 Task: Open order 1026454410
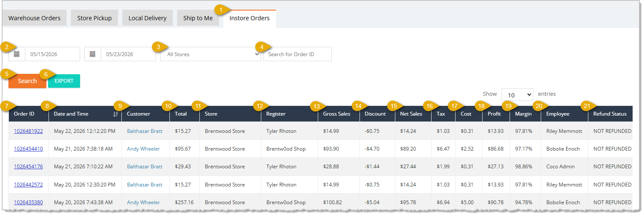point(28,149)
